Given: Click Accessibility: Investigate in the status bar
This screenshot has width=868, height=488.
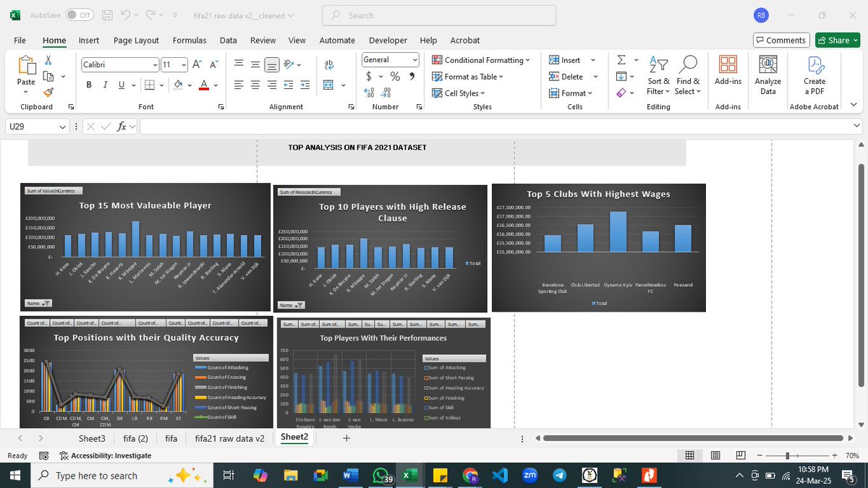Looking at the screenshot, I should pos(106,455).
